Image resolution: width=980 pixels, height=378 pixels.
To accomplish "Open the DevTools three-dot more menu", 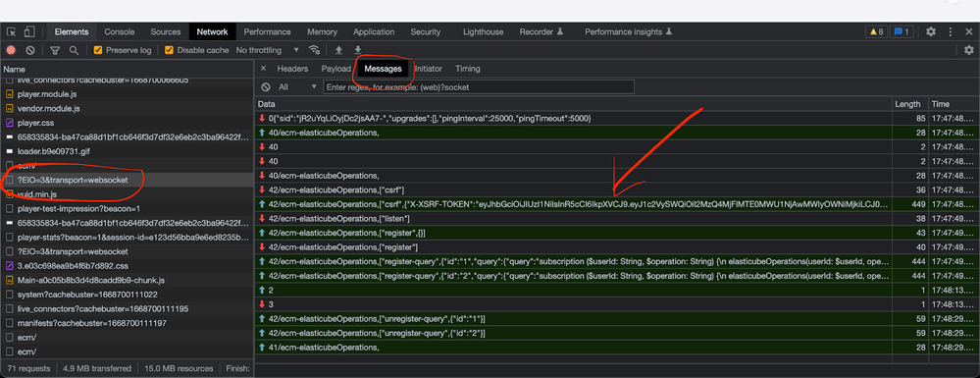I will [x=951, y=31].
